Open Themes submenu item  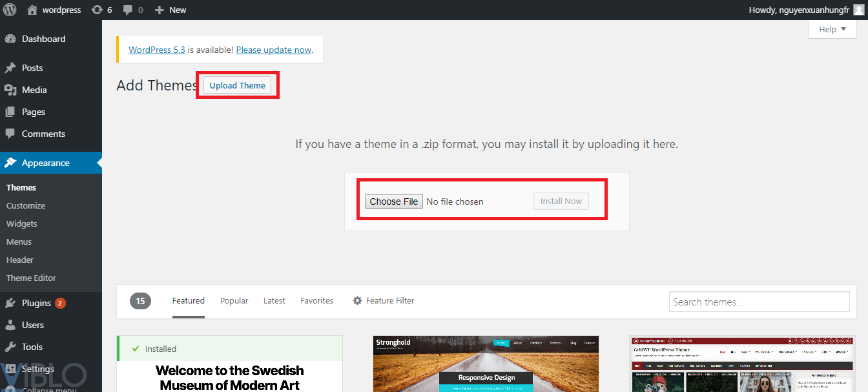pos(21,187)
